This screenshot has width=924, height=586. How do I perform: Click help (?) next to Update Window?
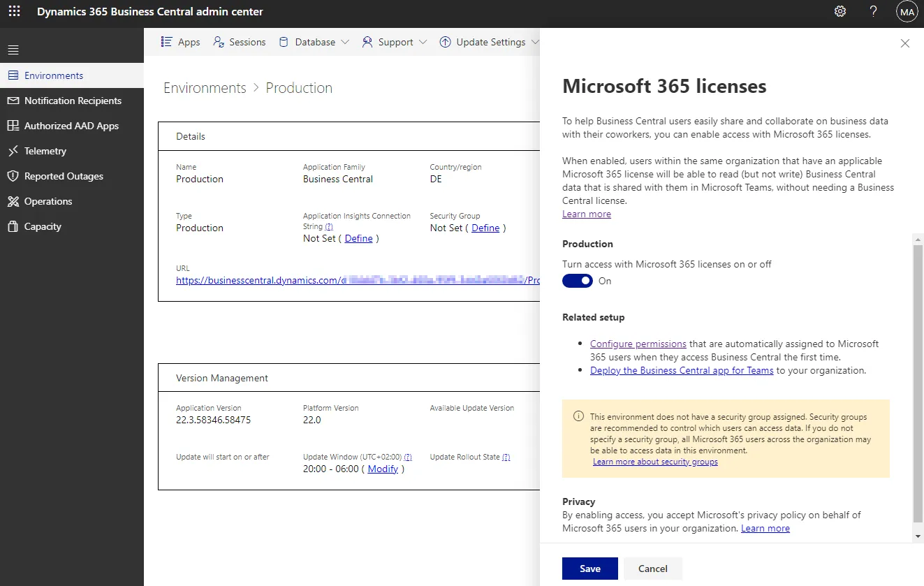coord(407,457)
